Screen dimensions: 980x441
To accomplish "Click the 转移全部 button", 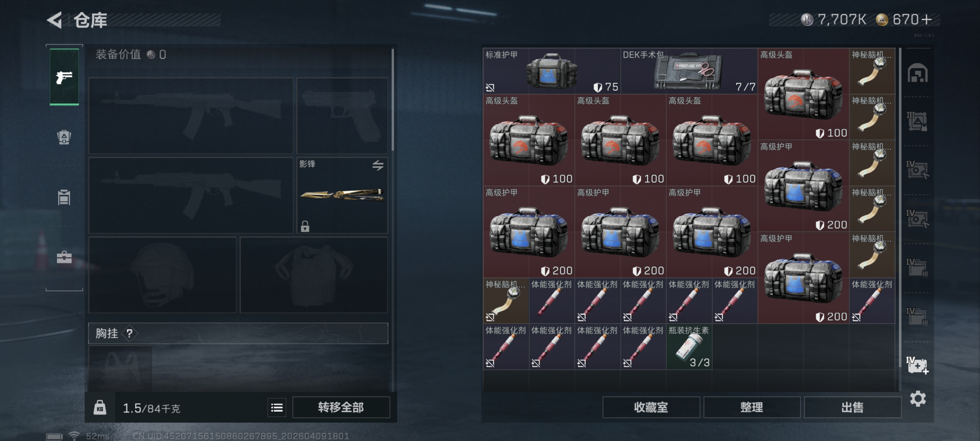I will coord(341,407).
